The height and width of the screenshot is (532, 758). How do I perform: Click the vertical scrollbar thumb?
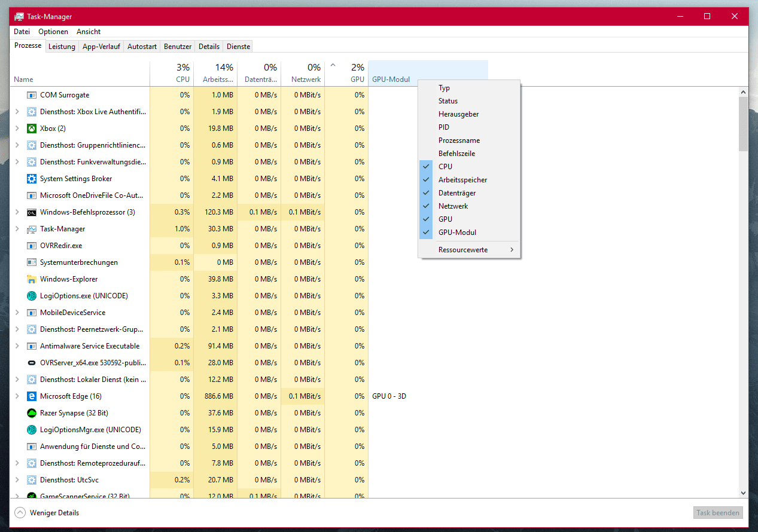point(743,124)
